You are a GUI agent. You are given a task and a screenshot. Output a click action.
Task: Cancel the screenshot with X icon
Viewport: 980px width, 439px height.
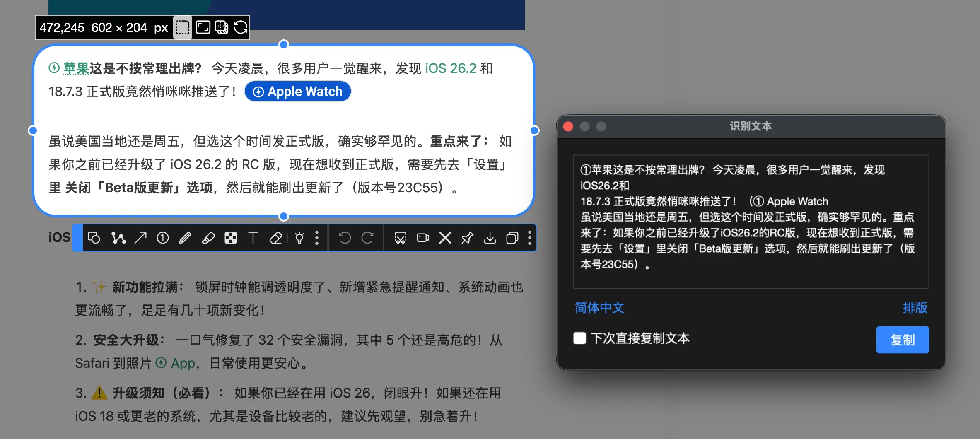point(445,238)
